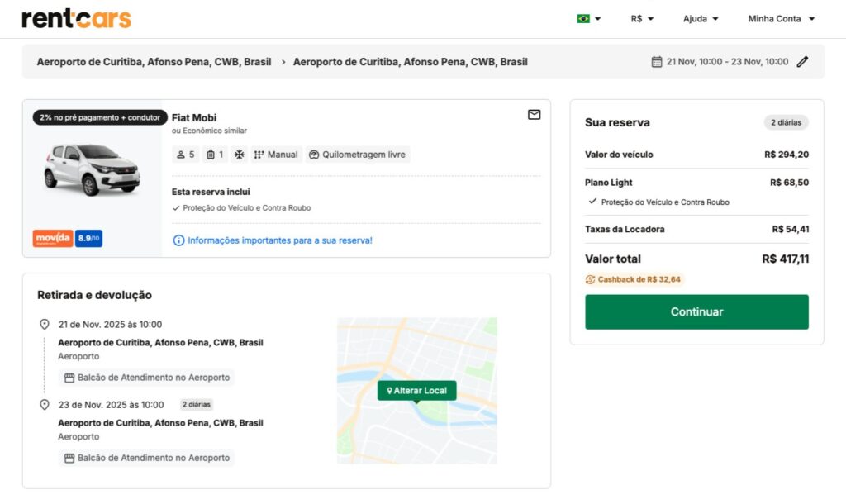Open the R$ currency dropdown
This screenshot has width=846, height=504.
tap(642, 19)
